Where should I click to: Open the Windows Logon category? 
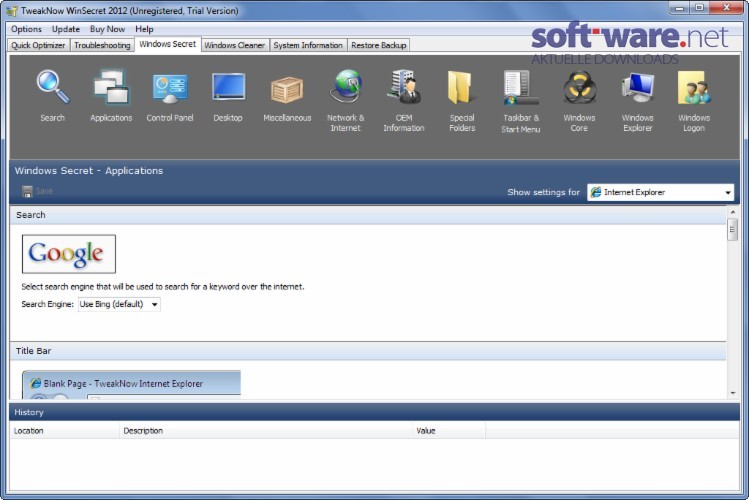694,87
